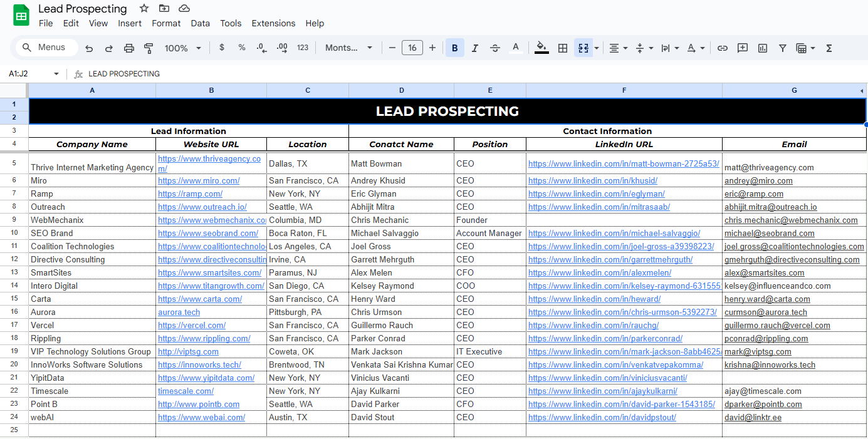The height and width of the screenshot is (439, 868).
Task: Open the Format menu
Action: [x=166, y=23]
